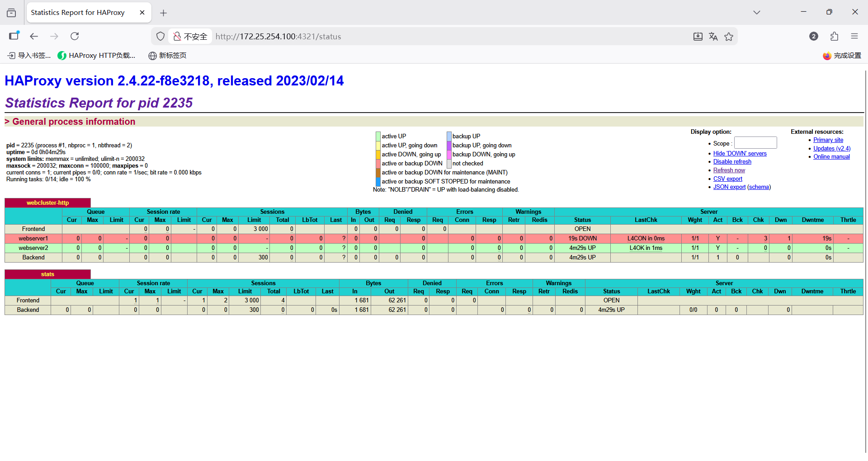Click the webcluster-http proxy header

(x=47, y=203)
